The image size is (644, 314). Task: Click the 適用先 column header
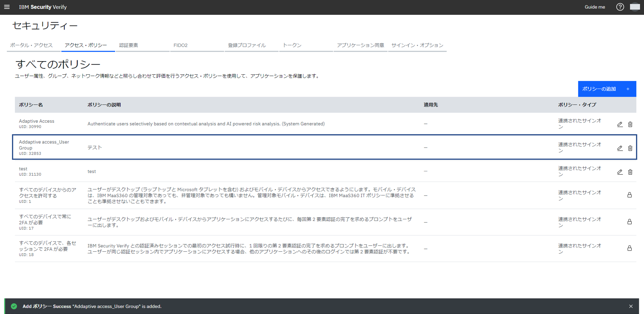coord(431,105)
